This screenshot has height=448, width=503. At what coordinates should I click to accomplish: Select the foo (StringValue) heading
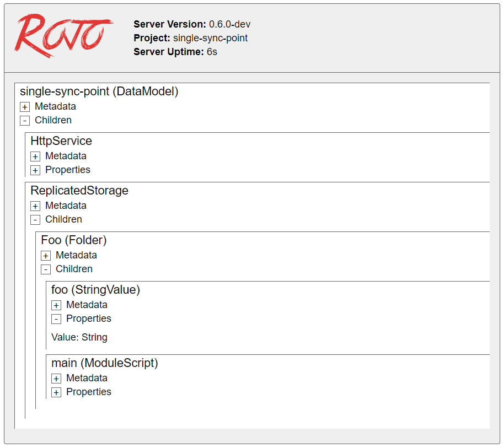point(95,290)
